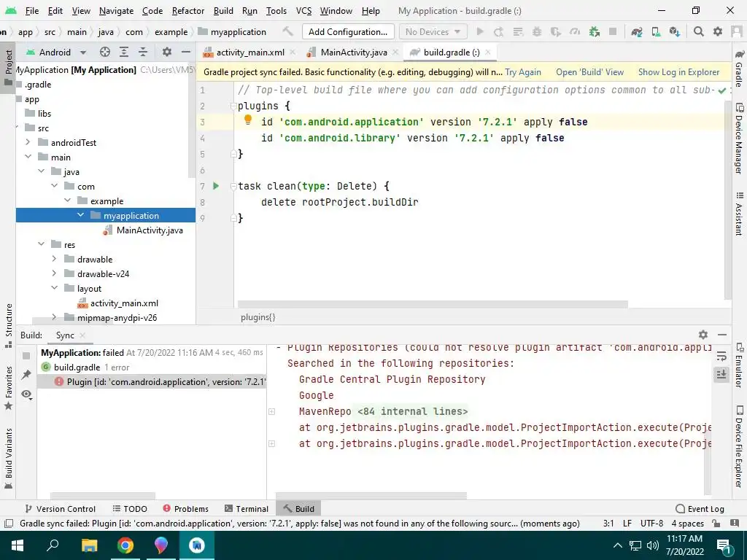Click the Profile app icon in toolbar

coord(575,31)
